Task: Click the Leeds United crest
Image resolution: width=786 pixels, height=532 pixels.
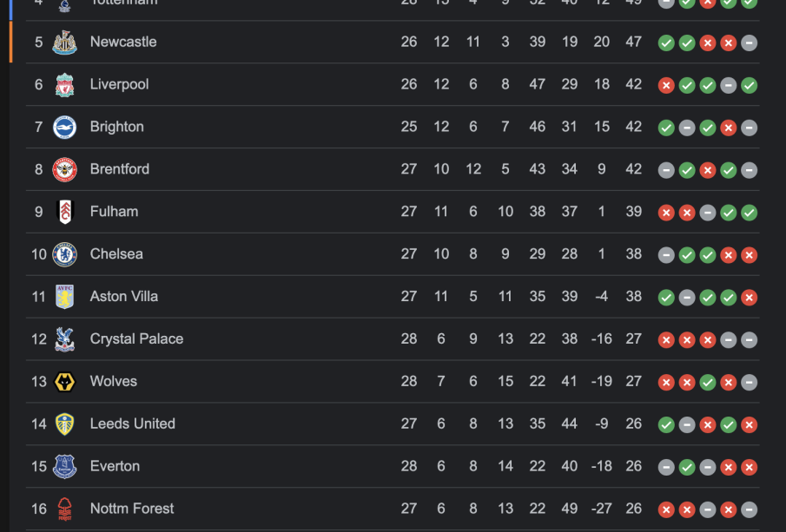Action: coord(64,424)
